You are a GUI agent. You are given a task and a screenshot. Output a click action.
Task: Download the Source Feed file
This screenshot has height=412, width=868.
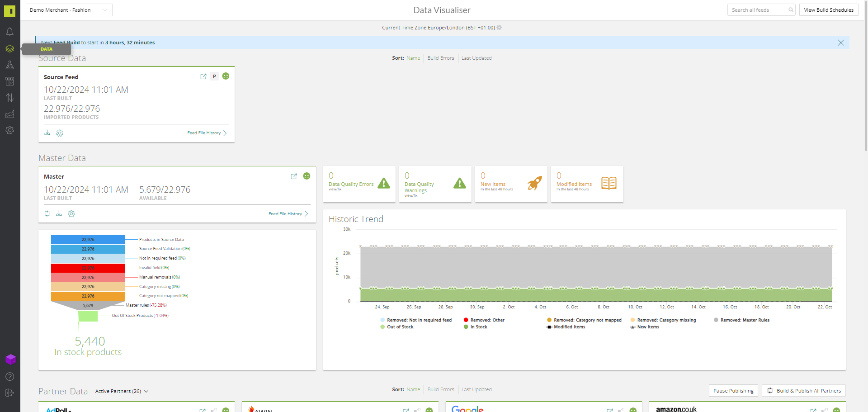click(47, 133)
